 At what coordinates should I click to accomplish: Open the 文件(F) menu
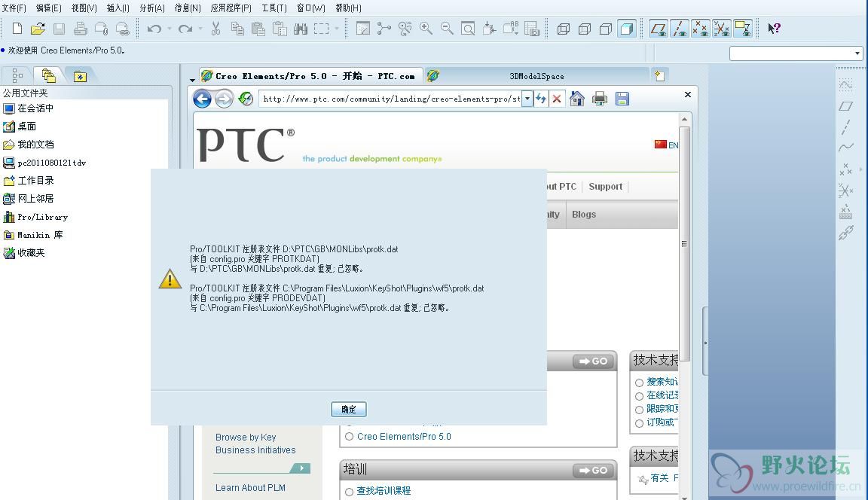[x=14, y=8]
